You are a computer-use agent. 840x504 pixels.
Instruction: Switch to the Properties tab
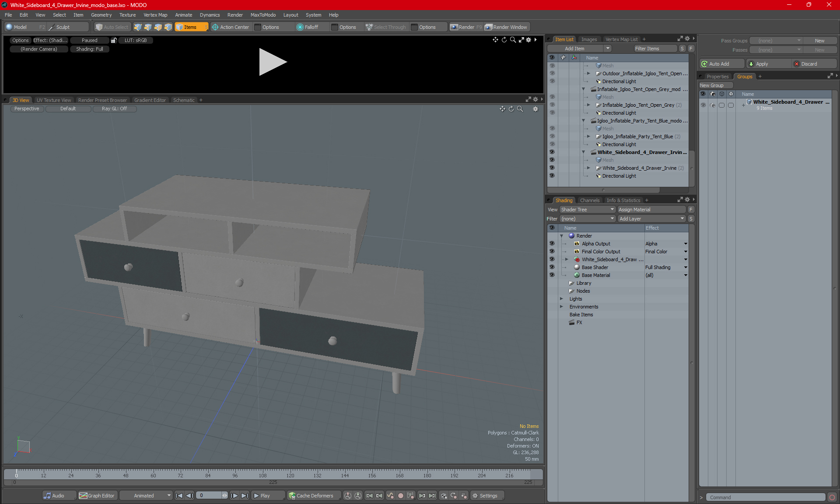(x=717, y=77)
